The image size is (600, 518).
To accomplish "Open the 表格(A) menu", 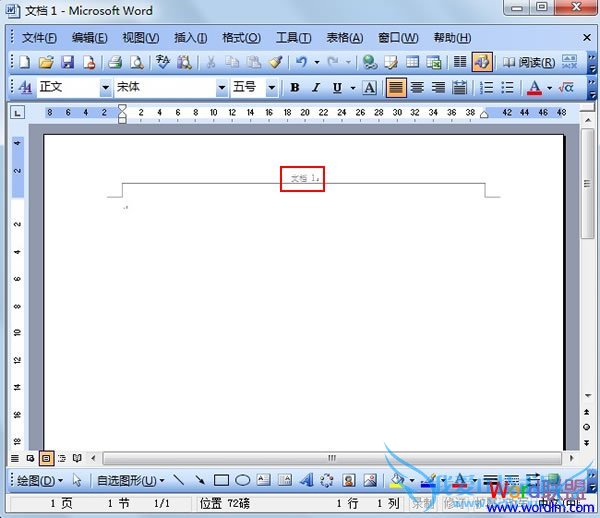I will pyautogui.click(x=344, y=38).
